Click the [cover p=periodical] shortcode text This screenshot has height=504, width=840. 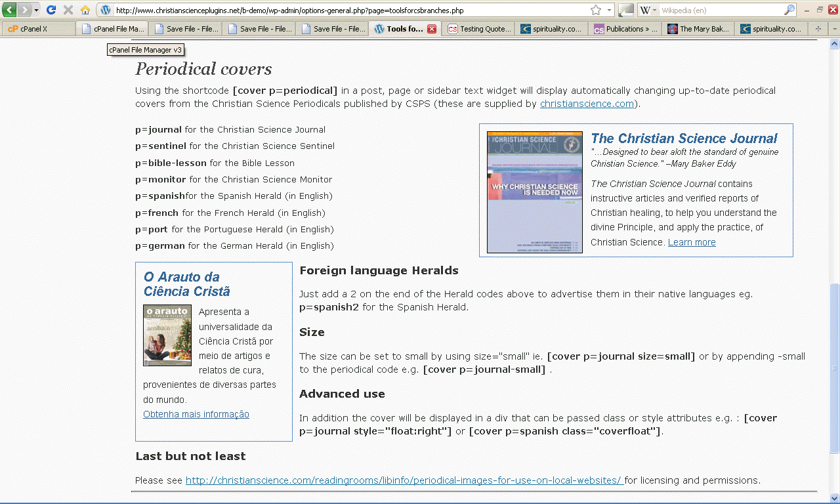coord(285,91)
